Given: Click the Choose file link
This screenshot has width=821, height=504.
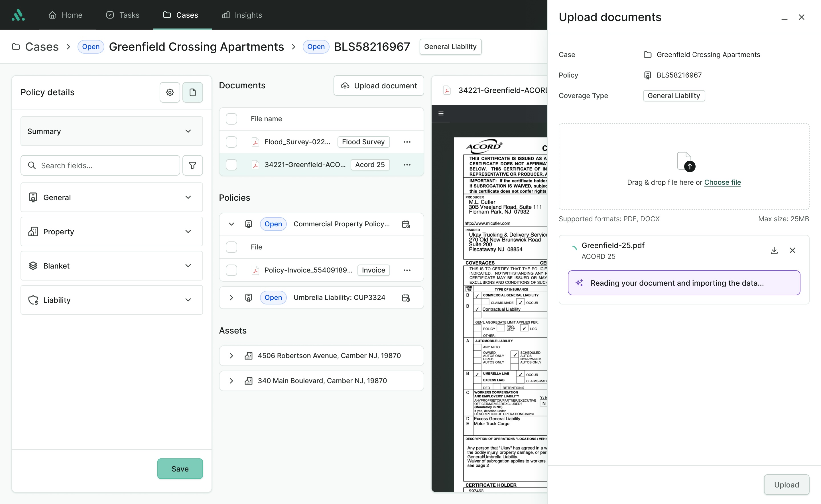Looking at the screenshot, I should [x=722, y=182].
